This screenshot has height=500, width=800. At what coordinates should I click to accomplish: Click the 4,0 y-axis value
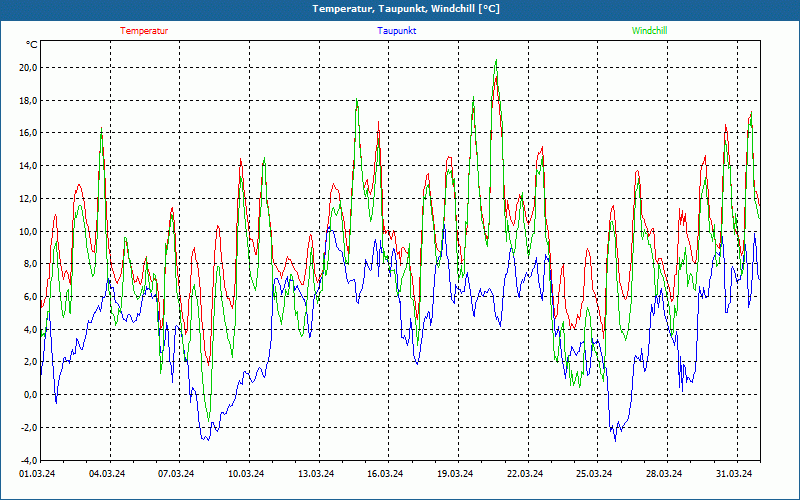31,329
